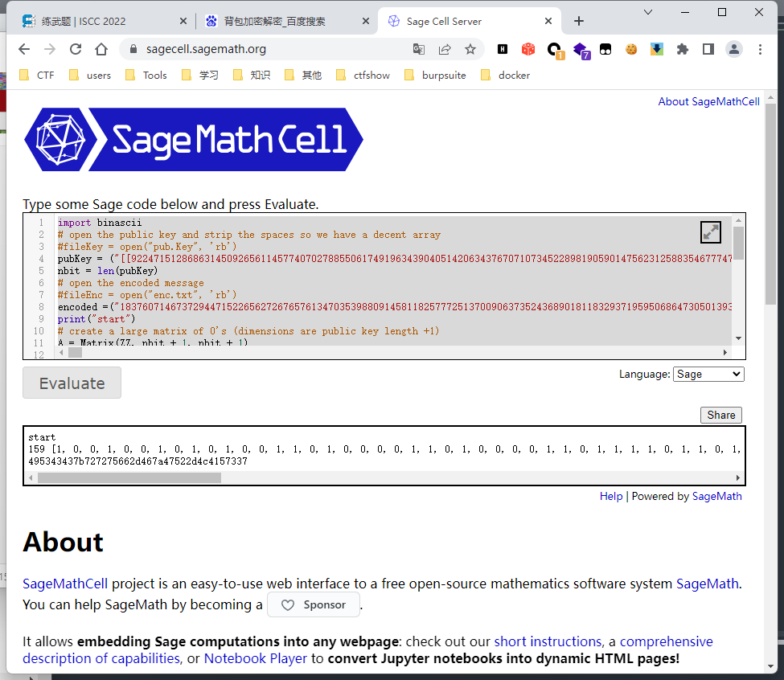Viewport: 784px width, 680px height.
Task: Click the code editor vertical scrollbar
Action: point(738,243)
